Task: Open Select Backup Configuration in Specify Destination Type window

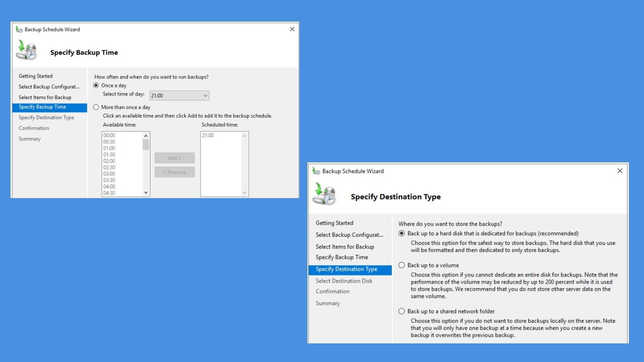Action: [x=350, y=235]
